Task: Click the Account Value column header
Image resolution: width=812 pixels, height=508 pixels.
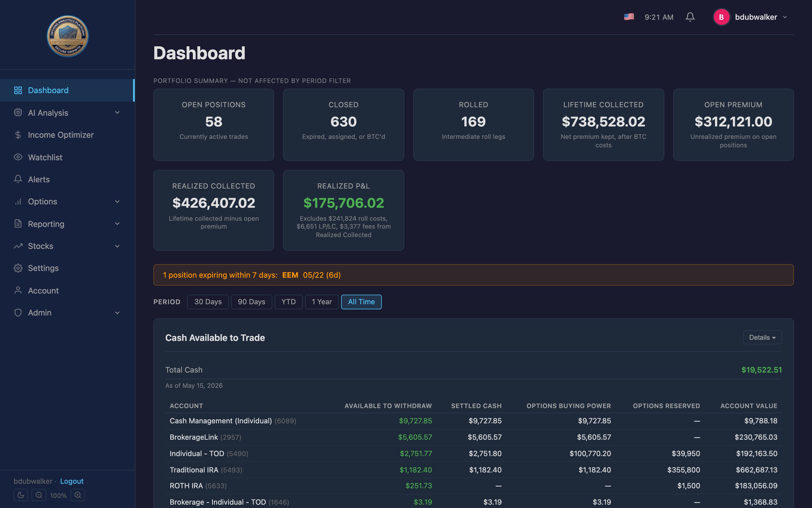Action: pos(749,406)
